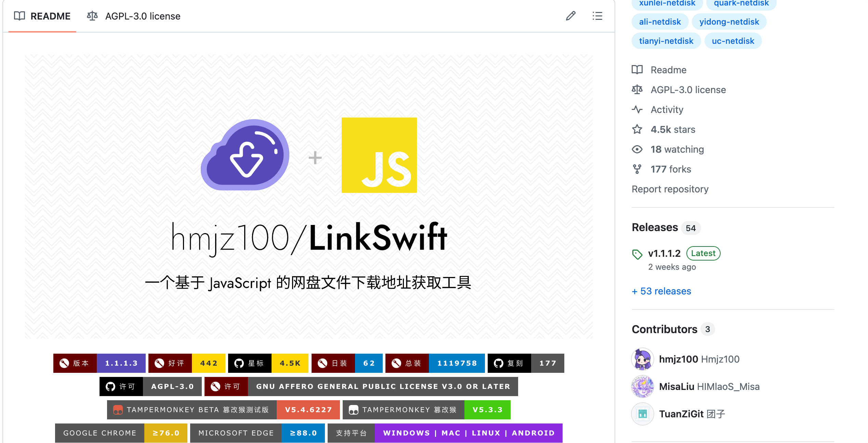Screen dimensions: 868x443
Task: Open release v1.1.1.2
Action: click(x=664, y=253)
